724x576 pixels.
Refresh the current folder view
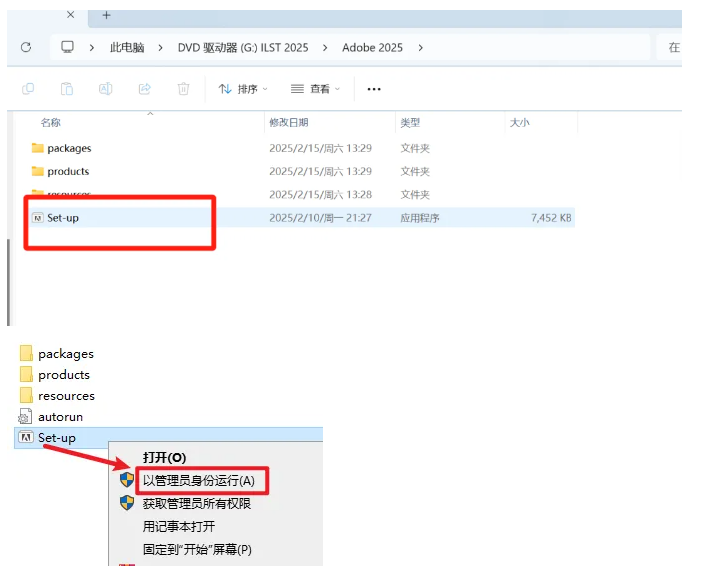coord(26,47)
